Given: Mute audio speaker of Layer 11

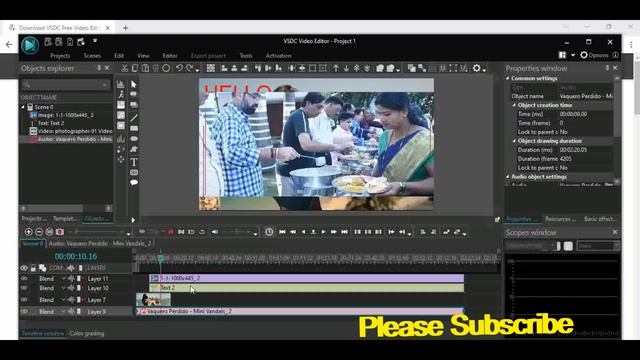Looking at the screenshot, I should 71,279.
